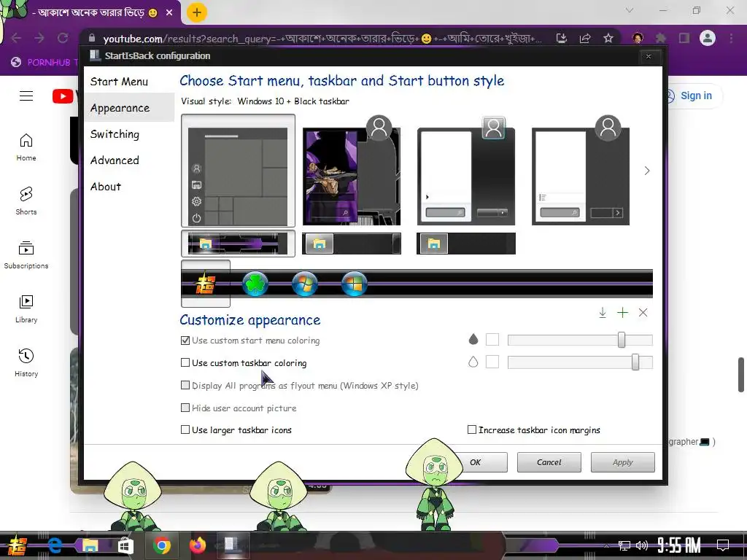Open Firefox from the taskbar
This screenshot has width=747, height=560.
point(197,545)
